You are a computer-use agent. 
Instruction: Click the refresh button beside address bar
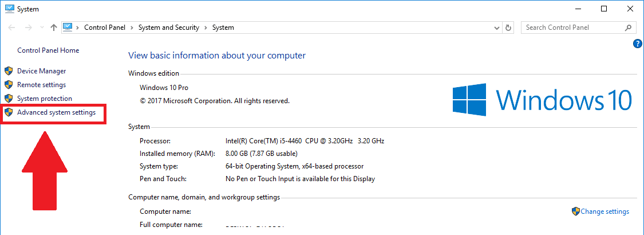508,28
